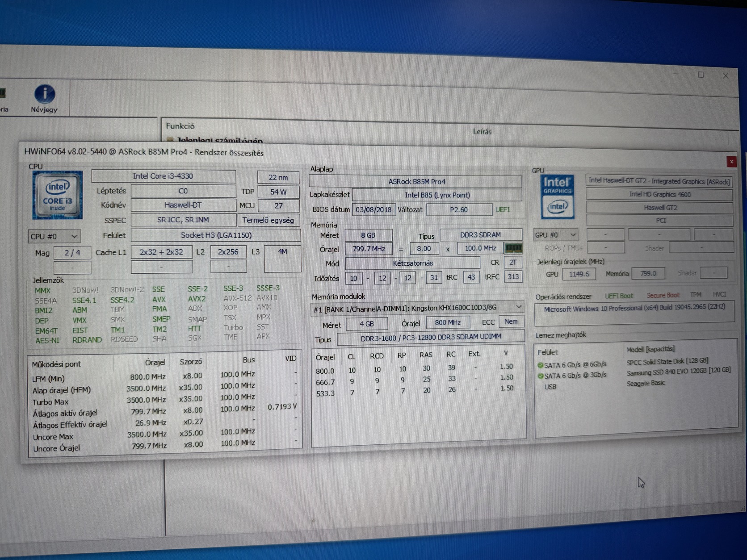The width and height of the screenshot is (747, 560).
Task: Click the L3 cache 4M field
Action: coord(282,258)
